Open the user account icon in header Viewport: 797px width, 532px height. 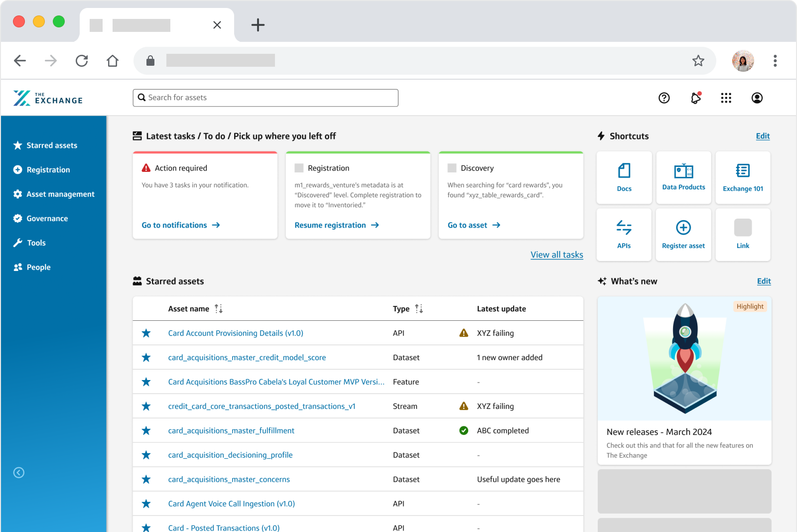pos(757,98)
